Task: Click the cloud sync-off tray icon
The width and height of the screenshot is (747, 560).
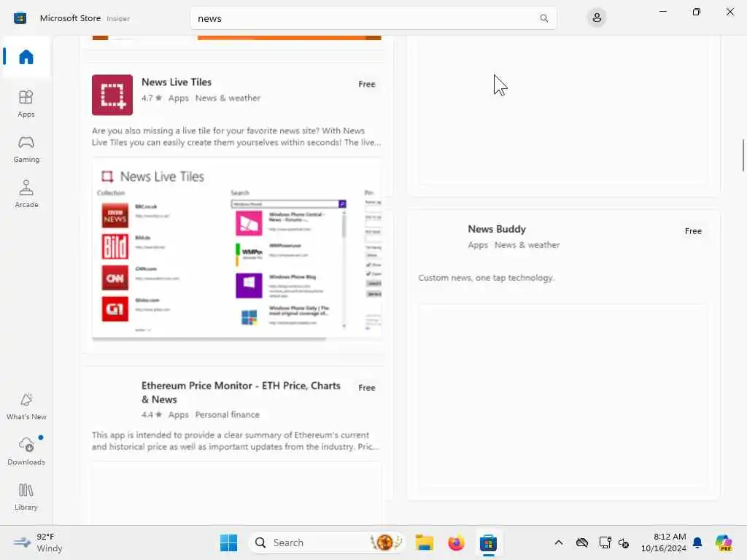Action: click(581, 542)
